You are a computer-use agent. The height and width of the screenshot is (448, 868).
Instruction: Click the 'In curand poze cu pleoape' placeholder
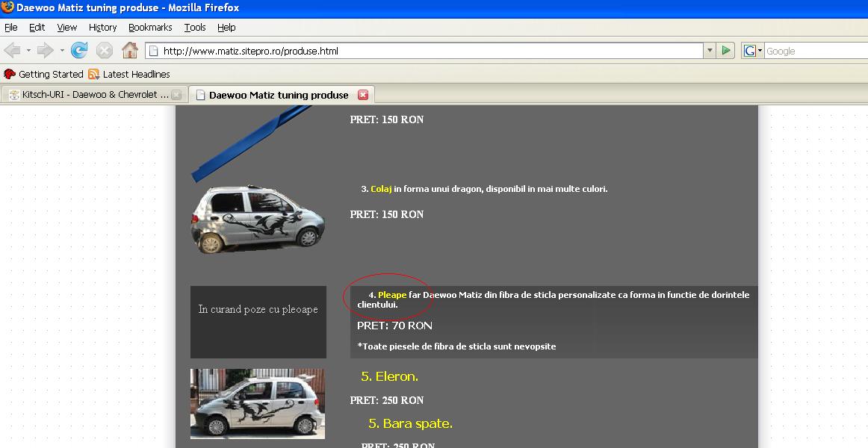[258, 322]
